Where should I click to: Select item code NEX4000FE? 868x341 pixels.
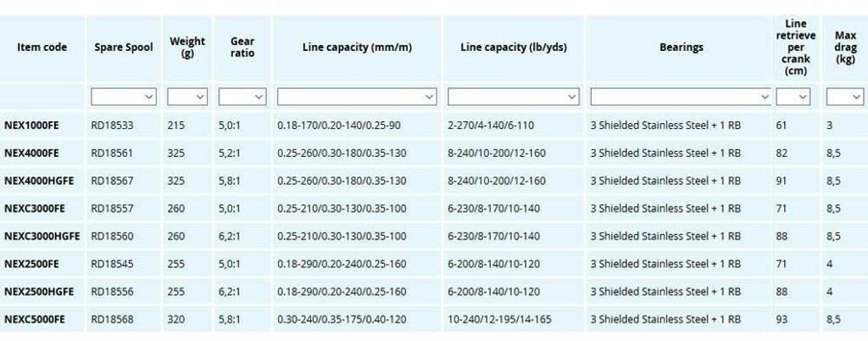tap(31, 154)
